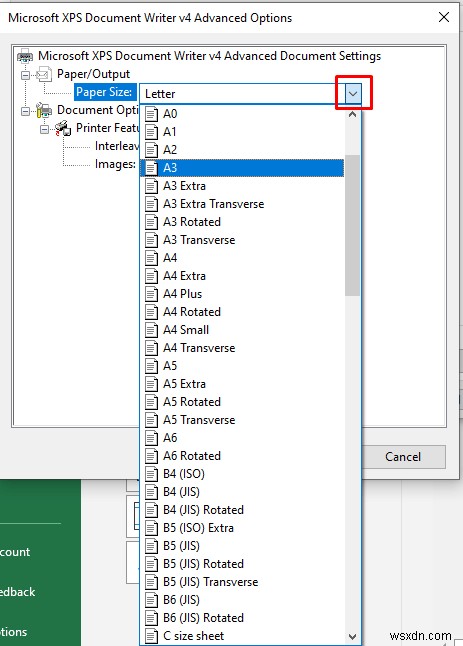Viewport: 463px width, 646px height.
Task: Choose B5 (JIS) paper size
Action: point(242,545)
